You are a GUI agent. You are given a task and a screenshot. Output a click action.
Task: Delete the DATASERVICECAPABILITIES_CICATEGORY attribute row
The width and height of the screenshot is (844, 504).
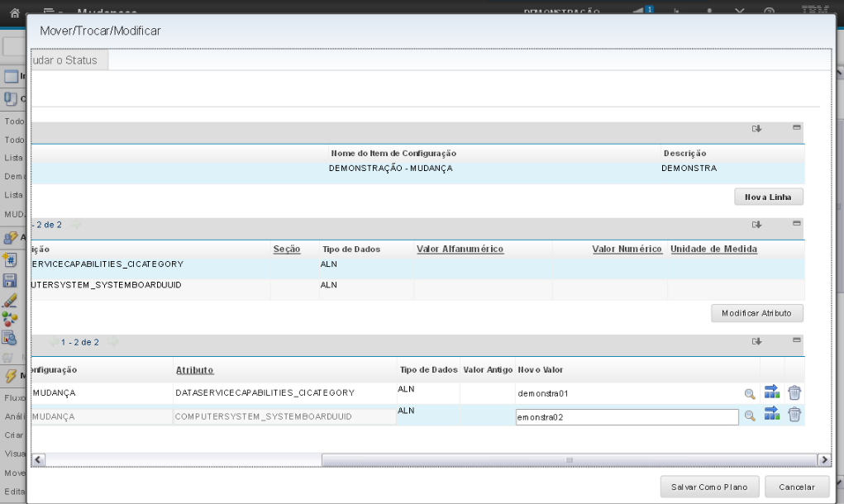[x=794, y=393]
